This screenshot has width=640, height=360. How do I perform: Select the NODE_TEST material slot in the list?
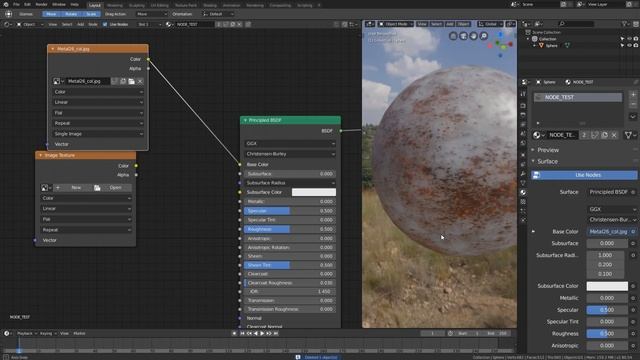pyautogui.click(x=578, y=97)
